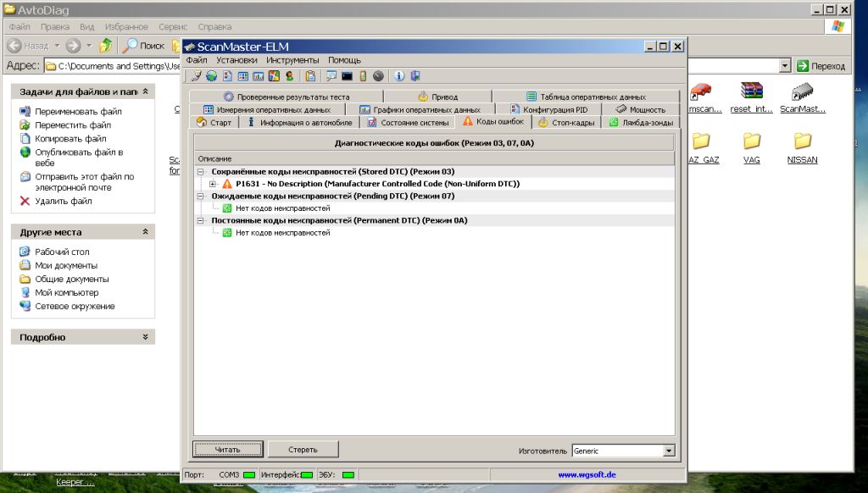Click the connect plug icon in ScanMaster toolbar
868x493 pixels.
(197, 76)
